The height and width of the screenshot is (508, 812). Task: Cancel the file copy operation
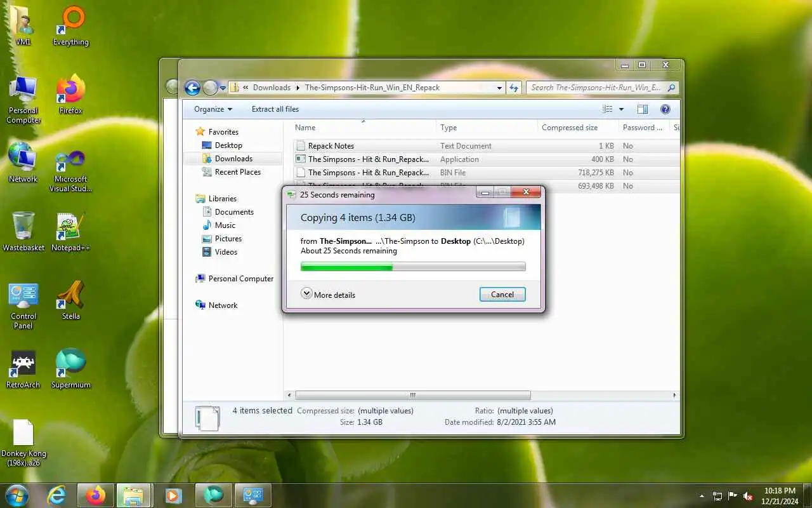coord(502,294)
